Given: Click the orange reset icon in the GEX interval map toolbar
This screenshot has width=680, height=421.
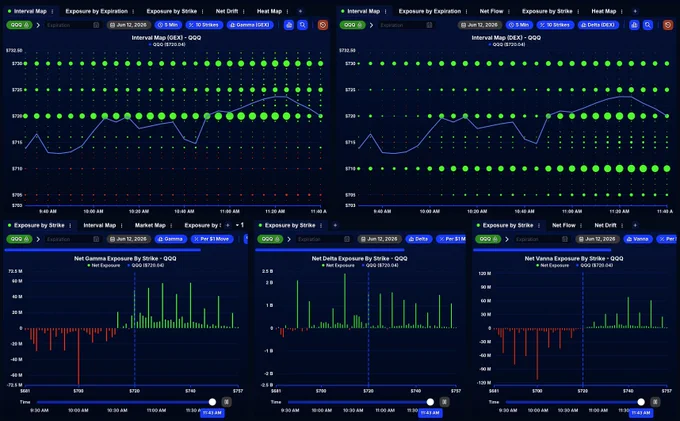Looking at the screenshot, I should (323, 25).
